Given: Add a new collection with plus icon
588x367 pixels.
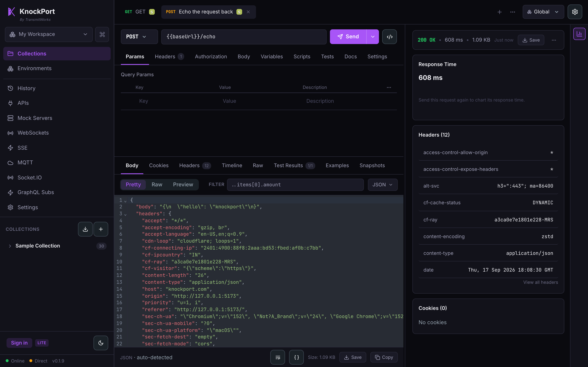Looking at the screenshot, I should pyautogui.click(x=101, y=229).
